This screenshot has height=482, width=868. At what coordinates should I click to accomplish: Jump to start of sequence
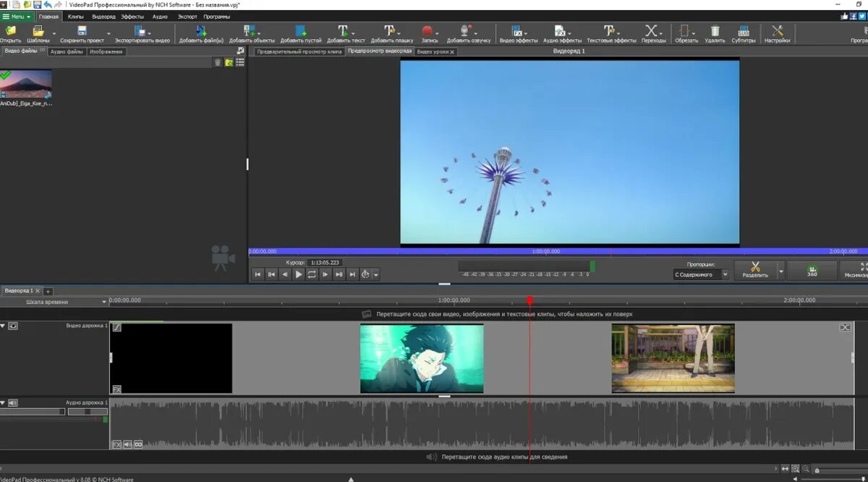[x=258, y=274]
